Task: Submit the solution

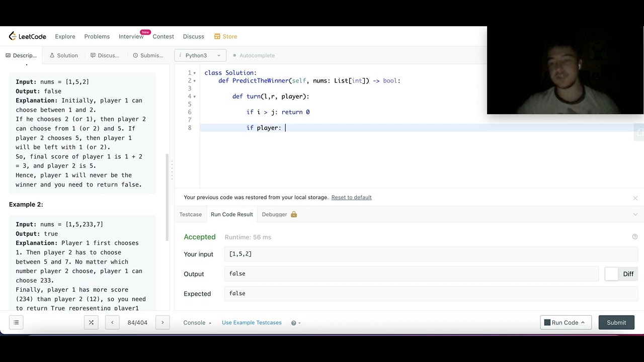Action: pos(616,322)
